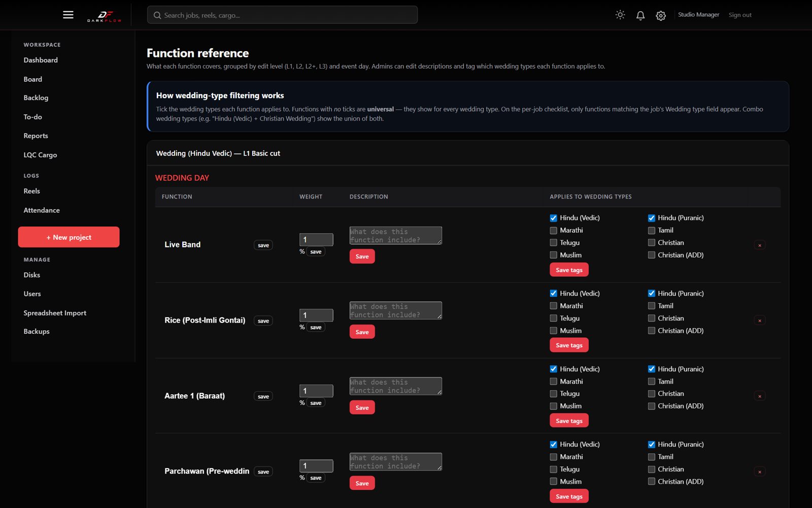Remove the Rice (Post-Imli Gontai) row
The height and width of the screenshot is (508, 812).
tap(760, 321)
